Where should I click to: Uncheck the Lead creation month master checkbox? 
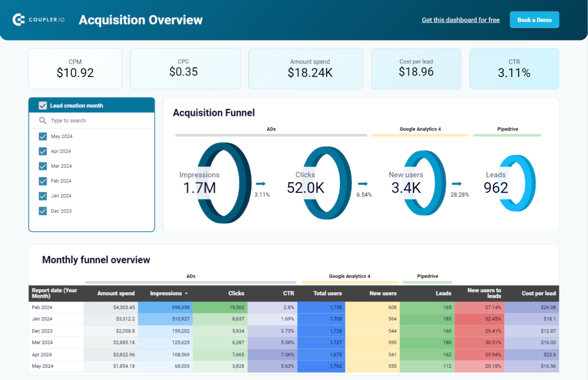[x=42, y=105]
